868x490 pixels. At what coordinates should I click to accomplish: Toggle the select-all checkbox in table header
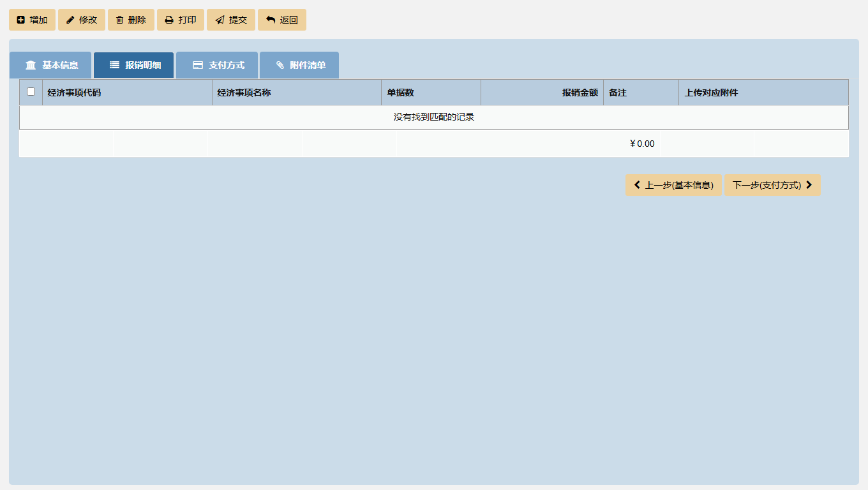31,92
